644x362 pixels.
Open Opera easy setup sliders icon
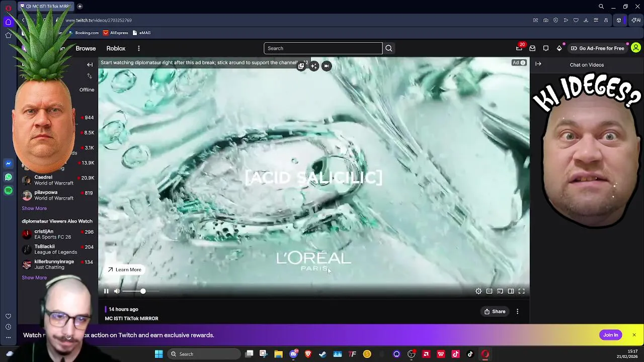pos(596,20)
